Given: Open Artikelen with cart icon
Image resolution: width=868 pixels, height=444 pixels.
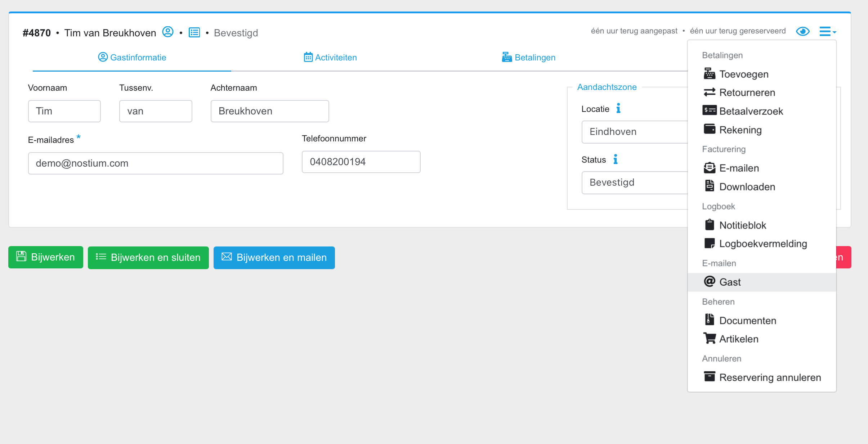Looking at the screenshot, I should (738, 339).
